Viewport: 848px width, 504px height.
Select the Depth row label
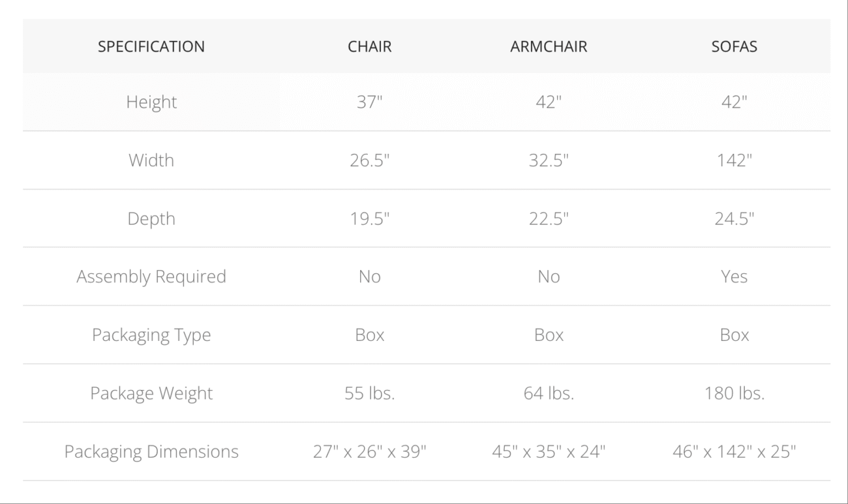(151, 218)
